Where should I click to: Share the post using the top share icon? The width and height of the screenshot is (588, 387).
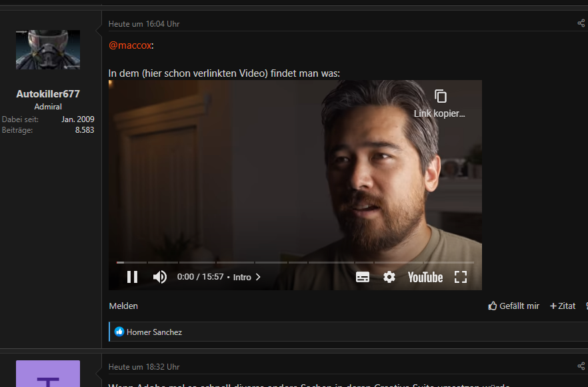tap(581, 23)
